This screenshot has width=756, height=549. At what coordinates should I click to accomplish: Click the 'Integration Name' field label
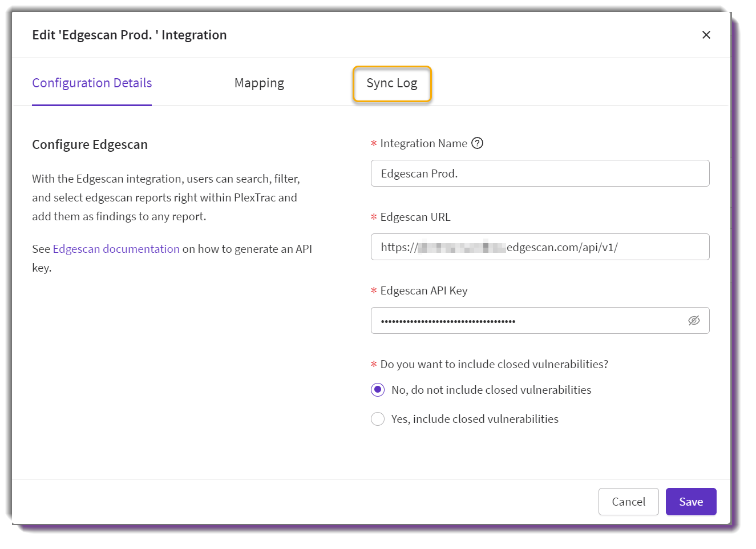click(x=424, y=143)
